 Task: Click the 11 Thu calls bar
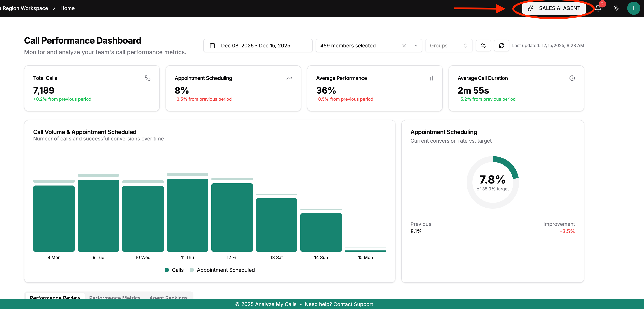tap(187, 215)
